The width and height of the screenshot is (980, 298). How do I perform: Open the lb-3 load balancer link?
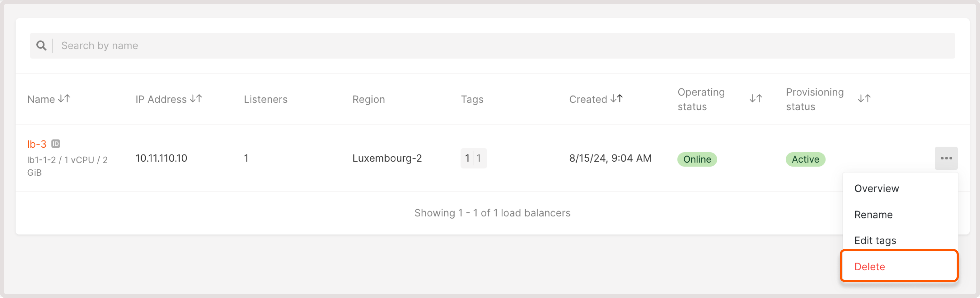pyautogui.click(x=36, y=144)
